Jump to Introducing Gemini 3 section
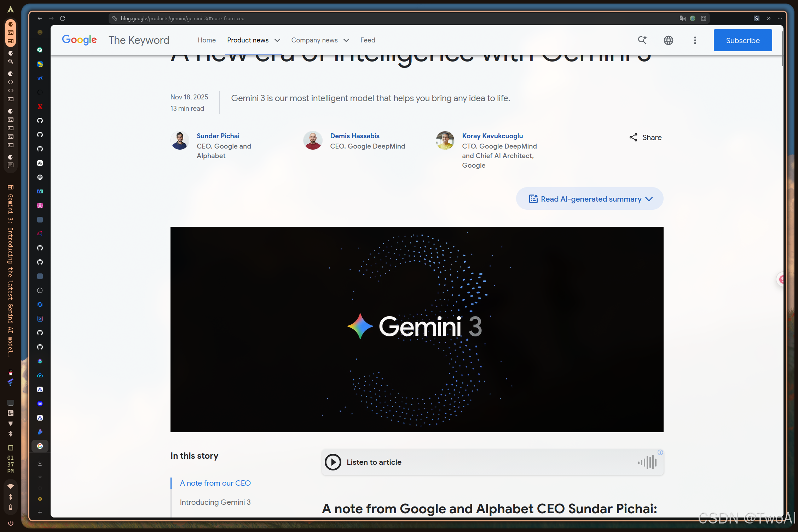Image resolution: width=798 pixels, height=532 pixels. (x=215, y=502)
